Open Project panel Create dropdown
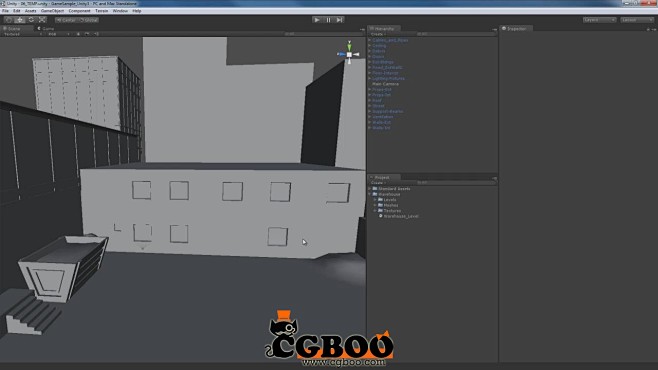 pyautogui.click(x=378, y=183)
